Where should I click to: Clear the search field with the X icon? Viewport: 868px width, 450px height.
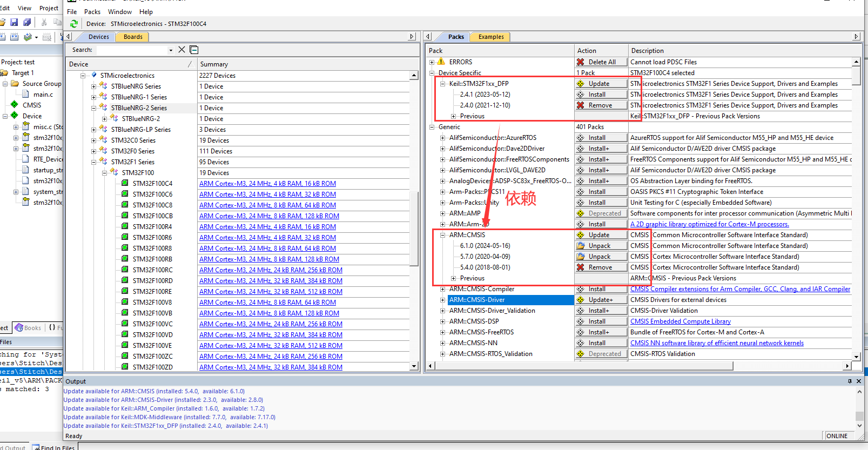point(181,50)
